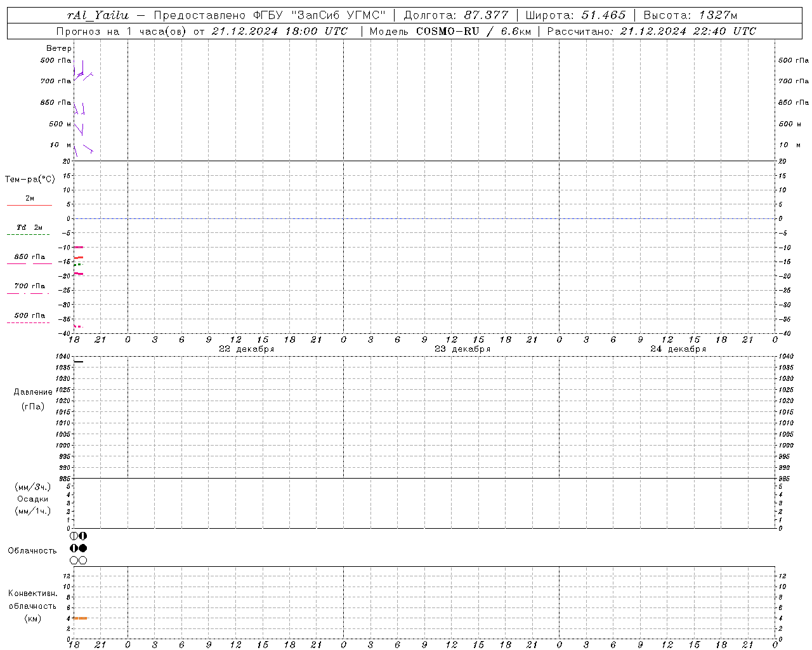
Task: Click the 24 декабря date label
Action: (x=678, y=349)
